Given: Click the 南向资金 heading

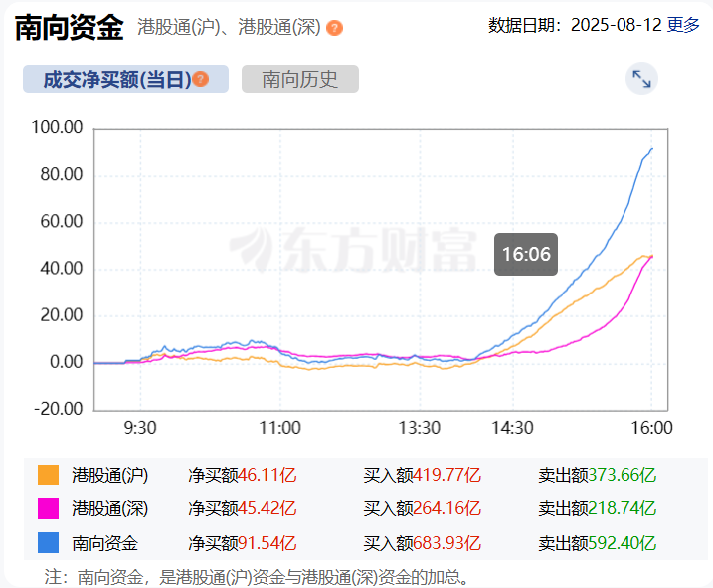Looking at the screenshot, I should point(70,28).
